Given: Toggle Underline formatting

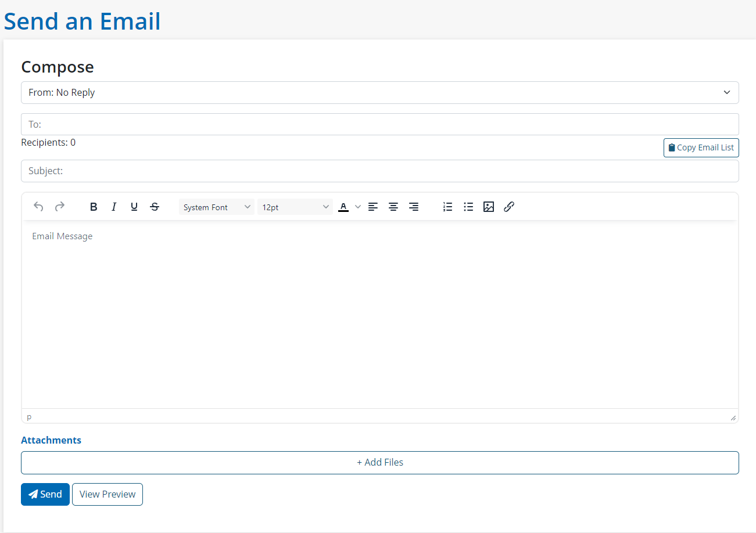Looking at the screenshot, I should click(x=134, y=207).
